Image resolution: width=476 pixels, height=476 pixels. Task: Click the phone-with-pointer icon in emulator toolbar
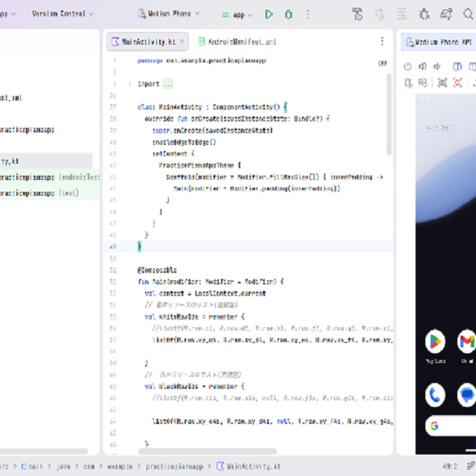(x=408, y=83)
